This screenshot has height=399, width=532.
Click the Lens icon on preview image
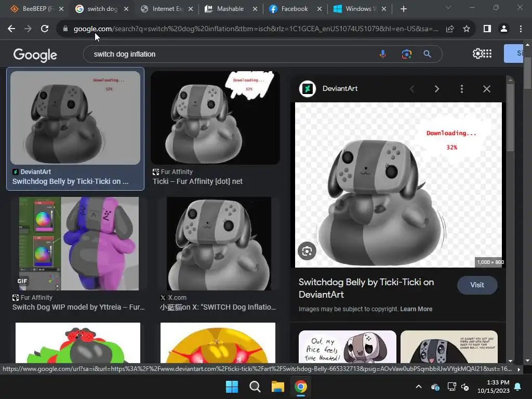pyautogui.click(x=307, y=251)
